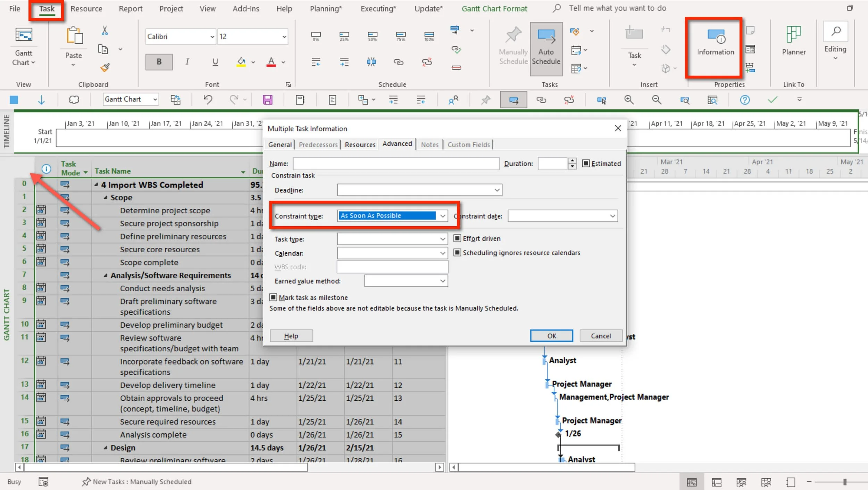
Task: Open the Constraint type dropdown
Action: (x=443, y=216)
